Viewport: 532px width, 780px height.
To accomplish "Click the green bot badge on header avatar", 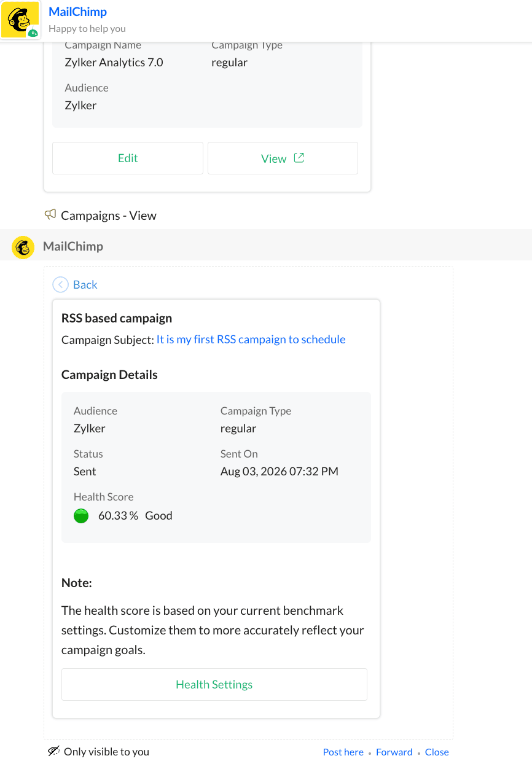I will coord(33,33).
